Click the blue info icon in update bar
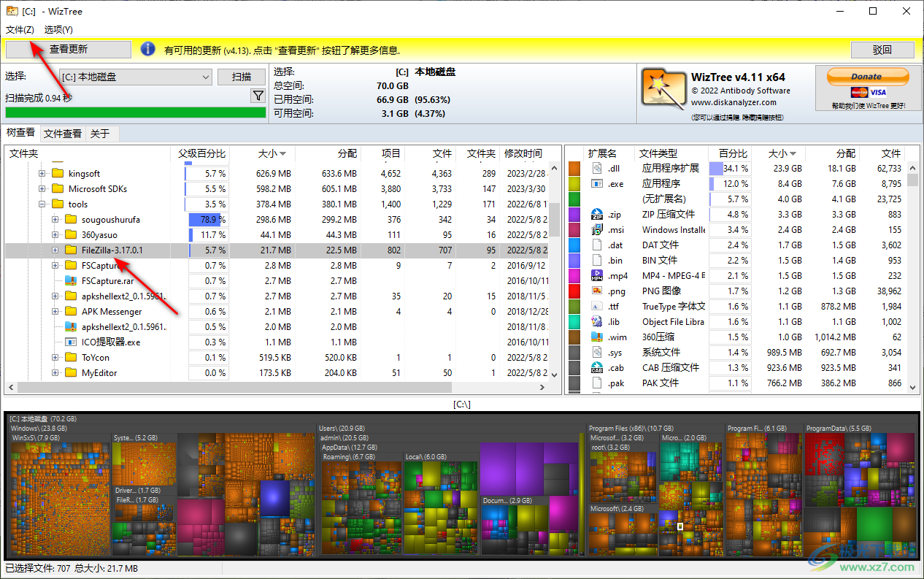 [x=147, y=49]
